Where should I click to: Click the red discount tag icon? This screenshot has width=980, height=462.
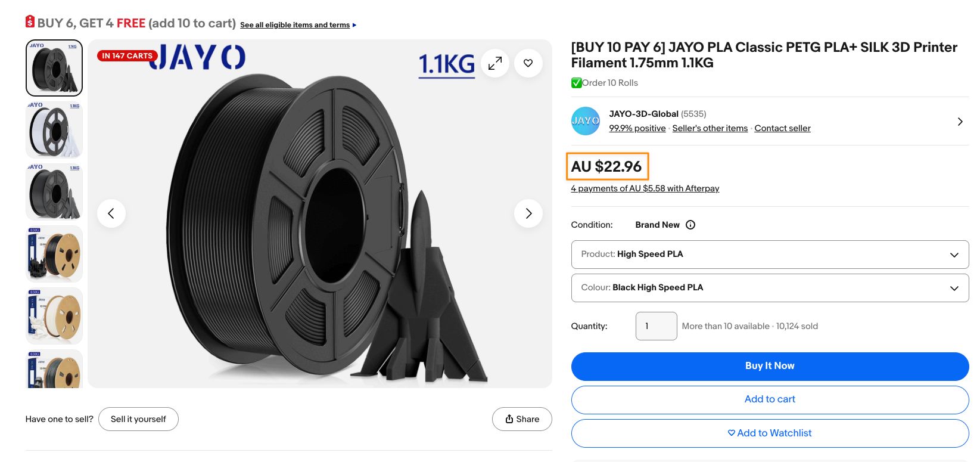tap(30, 22)
